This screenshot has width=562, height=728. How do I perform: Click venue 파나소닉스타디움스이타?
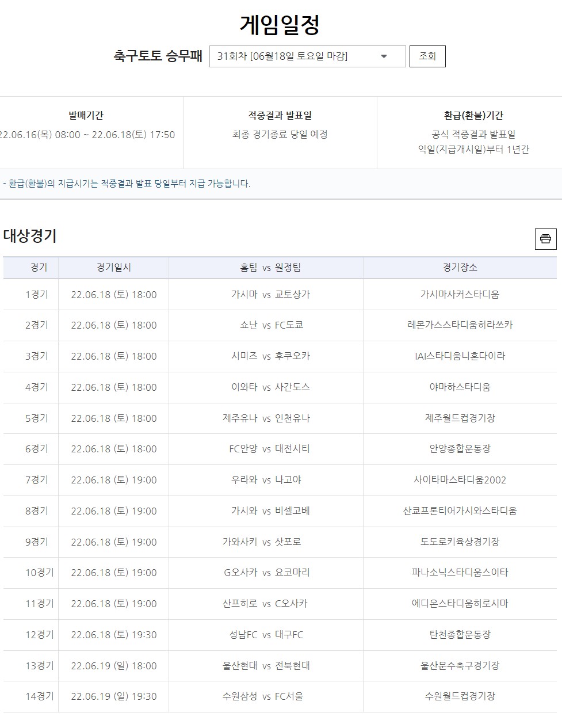pos(460,573)
